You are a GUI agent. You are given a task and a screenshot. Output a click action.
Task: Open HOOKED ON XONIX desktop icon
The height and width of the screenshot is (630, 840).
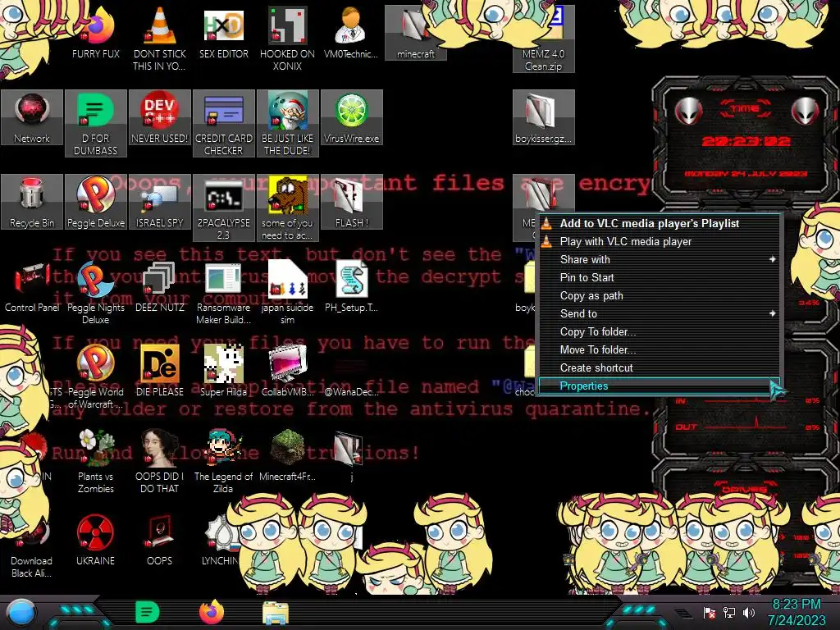[287, 39]
